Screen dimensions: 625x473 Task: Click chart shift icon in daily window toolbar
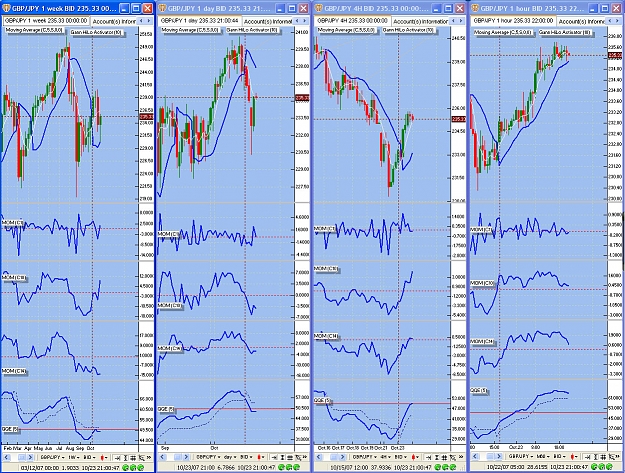tap(274, 457)
